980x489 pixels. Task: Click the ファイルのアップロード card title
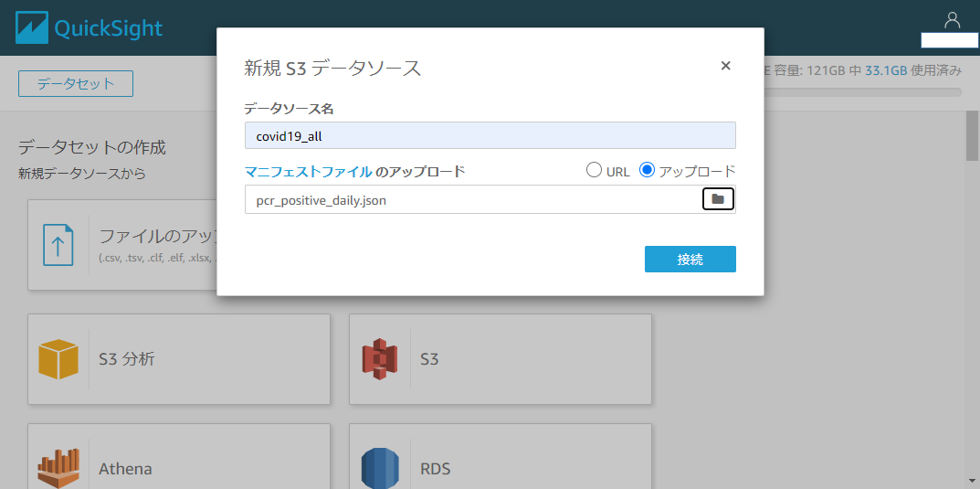pyautogui.click(x=157, y=237)
